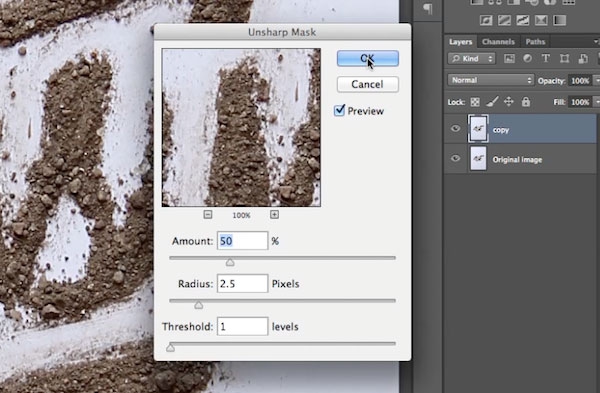The image size is (600, 393).
Task: Click the layer Fill value field
Action: click(580, 102)
